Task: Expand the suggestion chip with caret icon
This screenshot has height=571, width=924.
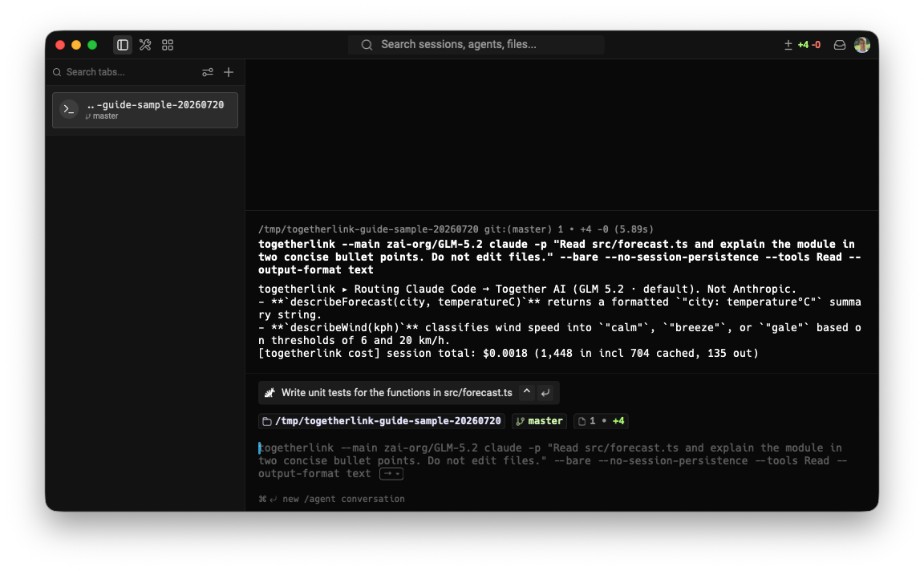Action: coord(527,392)
